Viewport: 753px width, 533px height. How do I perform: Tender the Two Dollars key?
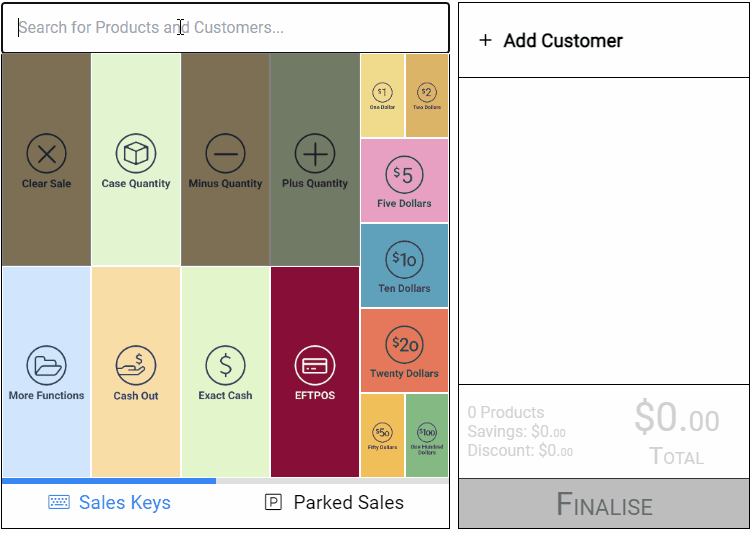pos(427,96)
